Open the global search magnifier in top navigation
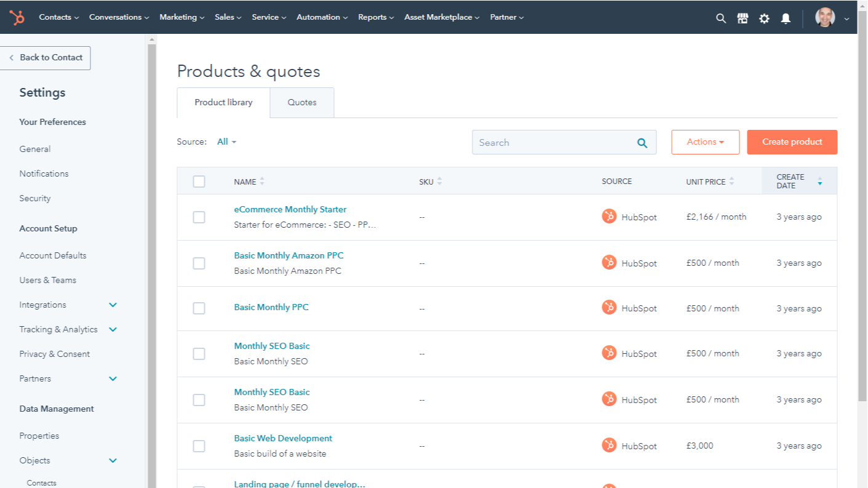This screenshot has height=488, width=868. (x=720, y=18)
